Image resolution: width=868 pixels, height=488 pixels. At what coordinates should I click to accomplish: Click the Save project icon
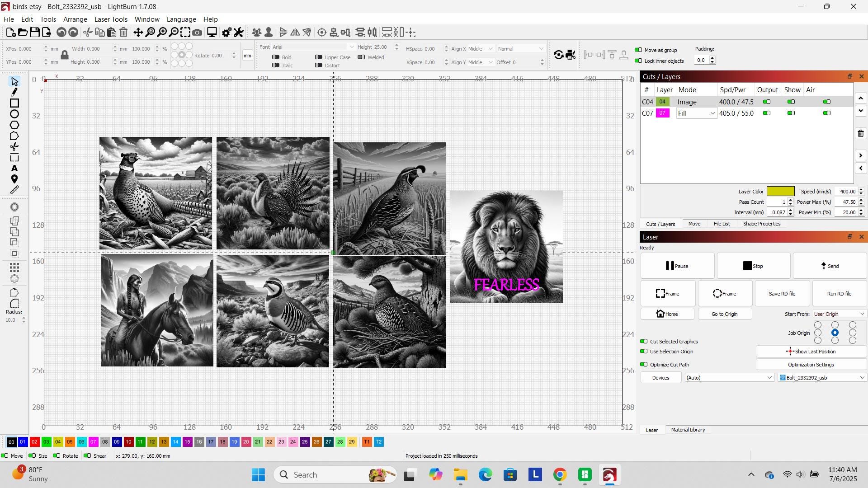[x=34, y=33]
